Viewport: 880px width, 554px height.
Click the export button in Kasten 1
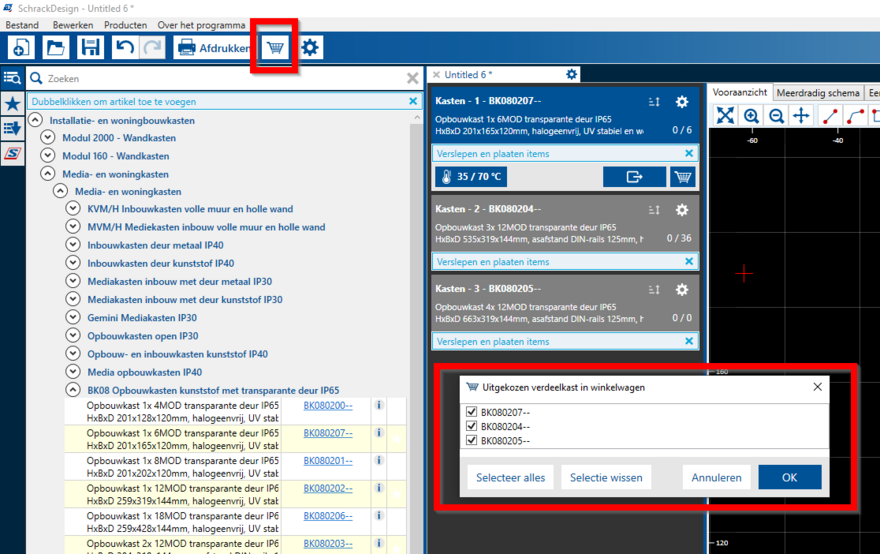tap(634, 177)
